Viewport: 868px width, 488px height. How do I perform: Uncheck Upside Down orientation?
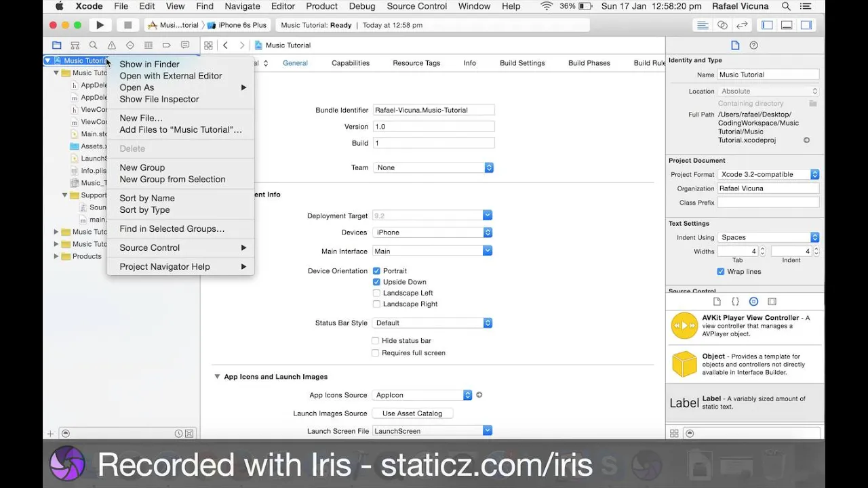click(x=376, y=282)
